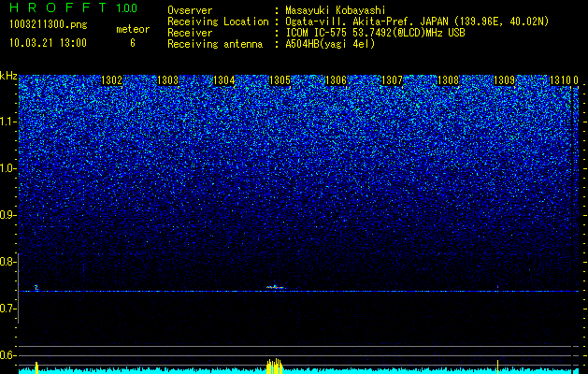Click the 0.6 frequency axis label
Screen dimensions: 588x374
(8, 355)
